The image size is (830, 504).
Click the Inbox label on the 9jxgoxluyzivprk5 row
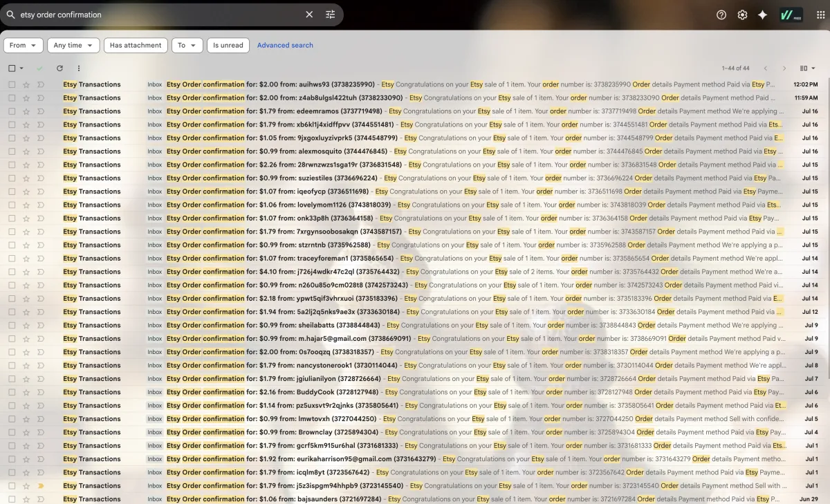[154, 138]
